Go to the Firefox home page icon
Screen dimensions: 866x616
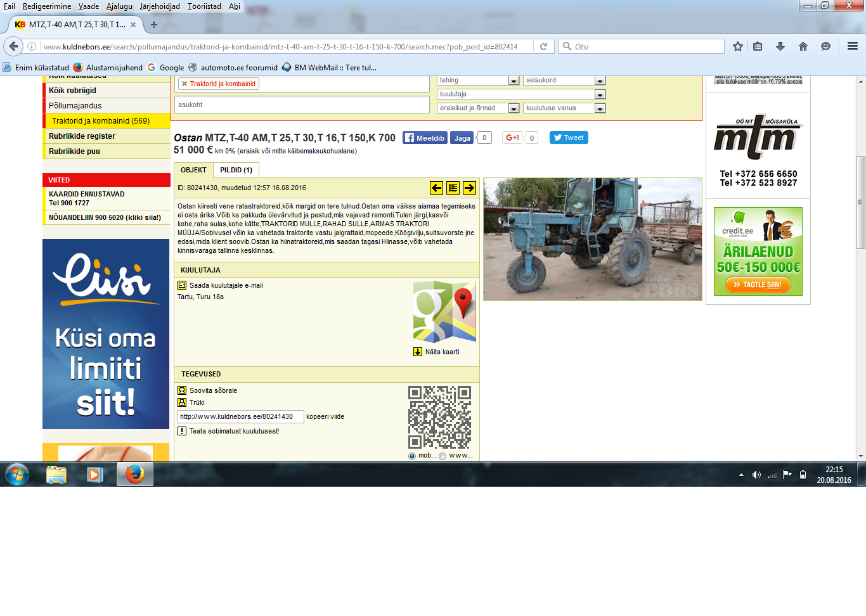(x=803, y=46)
